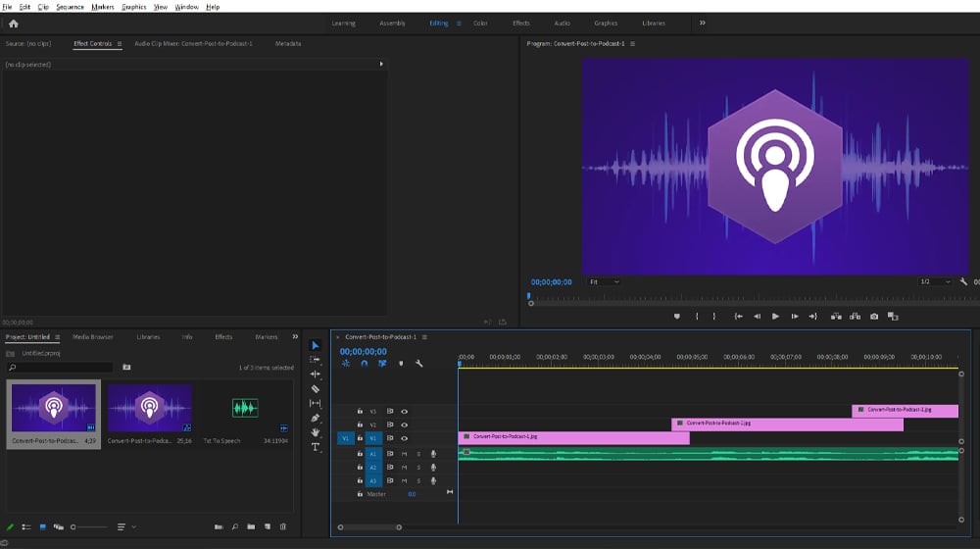Step forward one frame

click(x=795, y=317)
